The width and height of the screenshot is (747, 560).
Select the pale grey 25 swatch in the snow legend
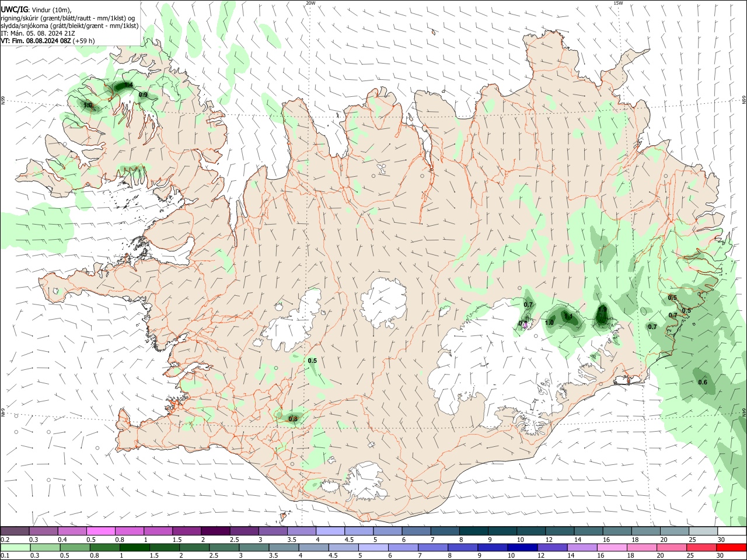(x=703, y=531)
